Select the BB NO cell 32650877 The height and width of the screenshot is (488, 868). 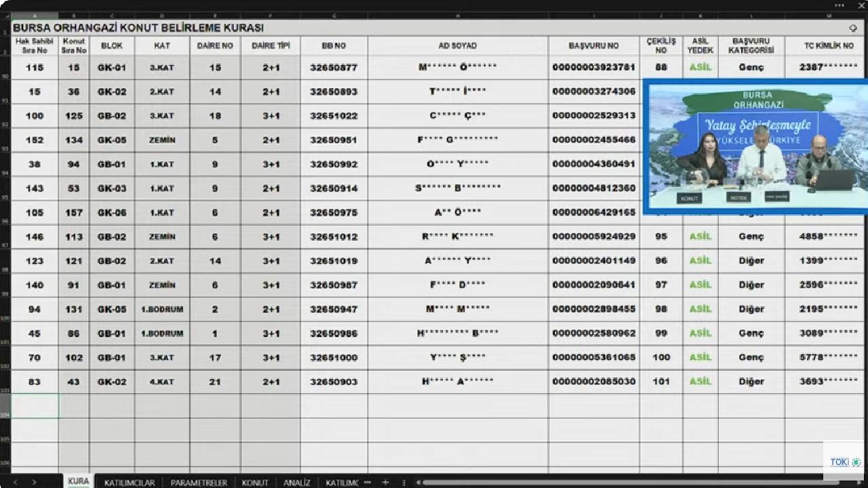tap(334, 68)
